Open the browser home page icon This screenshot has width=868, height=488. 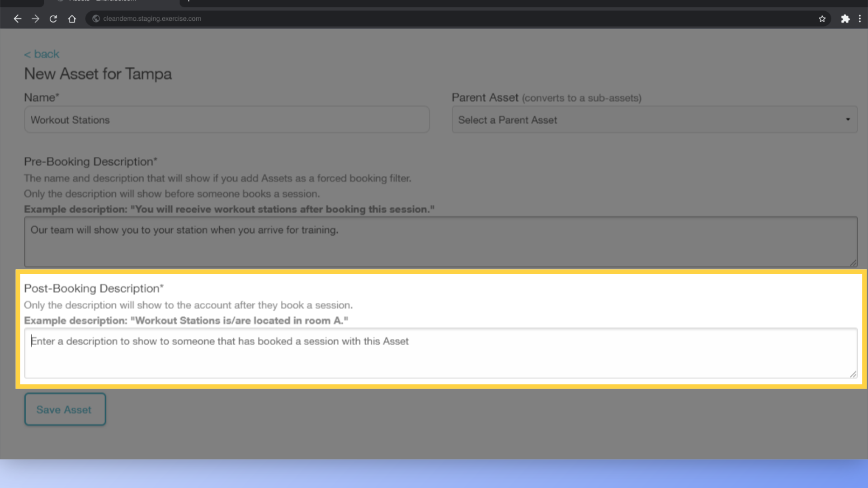[72, 19]
